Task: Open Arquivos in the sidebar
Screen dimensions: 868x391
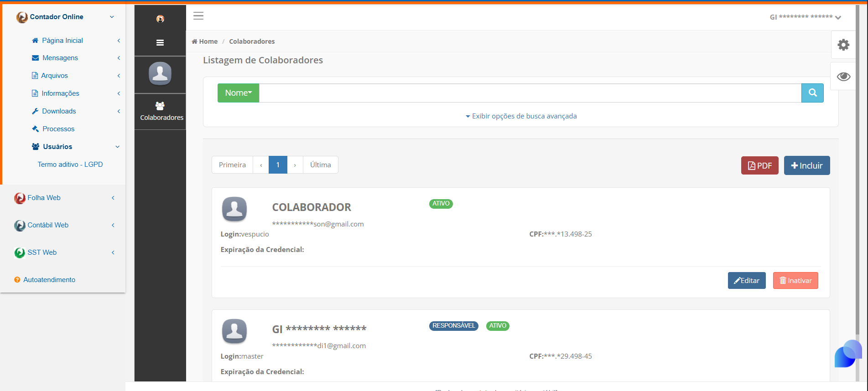Action: 54,76
